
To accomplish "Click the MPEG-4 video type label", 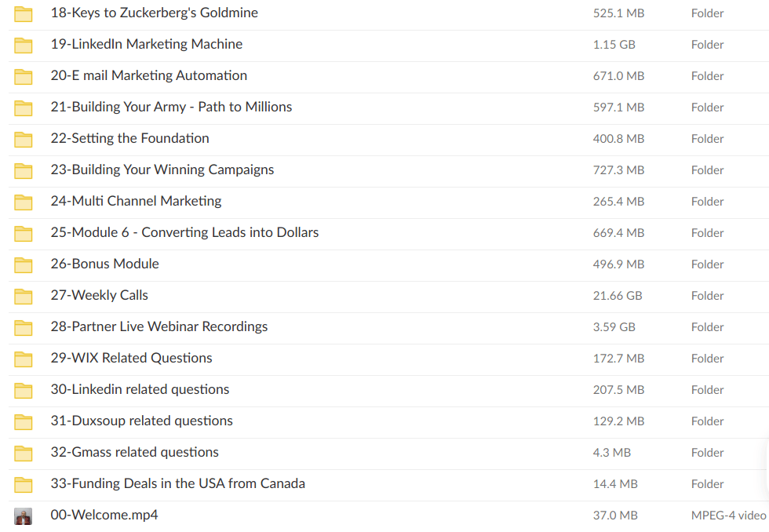I will pyautogui.click(x=728, y=516).
